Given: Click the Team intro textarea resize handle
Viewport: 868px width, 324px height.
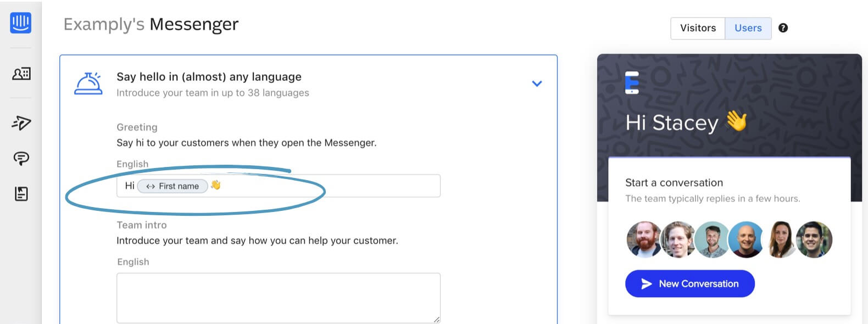Looking at the screenshot, I should point(436,319).
